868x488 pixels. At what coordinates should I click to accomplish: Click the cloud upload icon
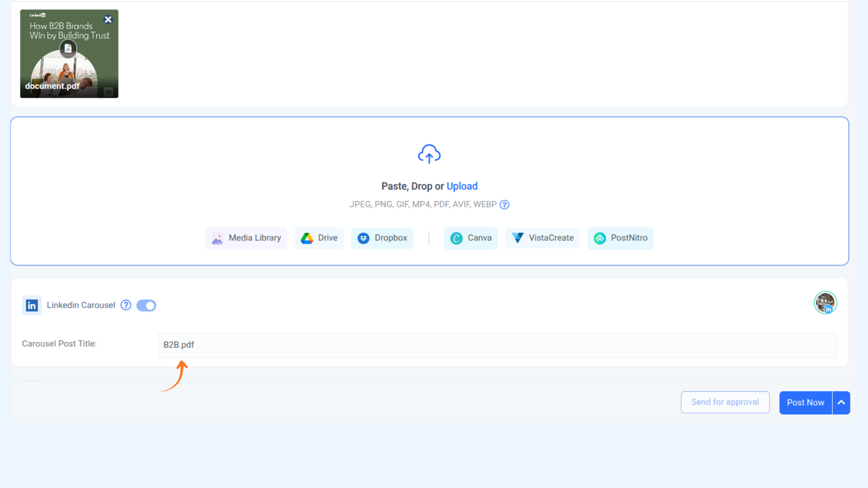pos(429,154)
